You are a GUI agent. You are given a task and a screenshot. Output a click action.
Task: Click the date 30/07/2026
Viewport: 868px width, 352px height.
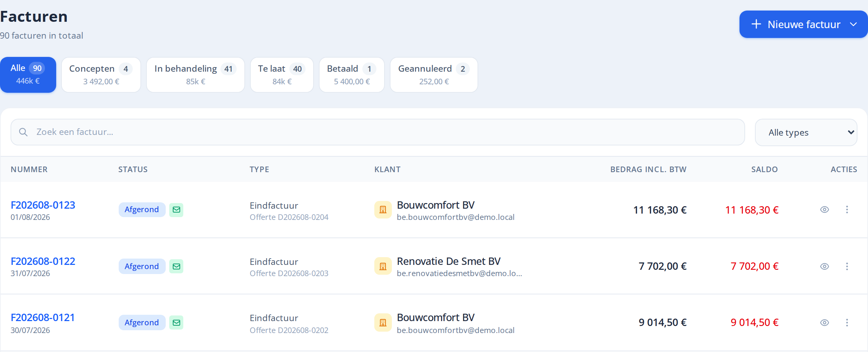[30, 331]
